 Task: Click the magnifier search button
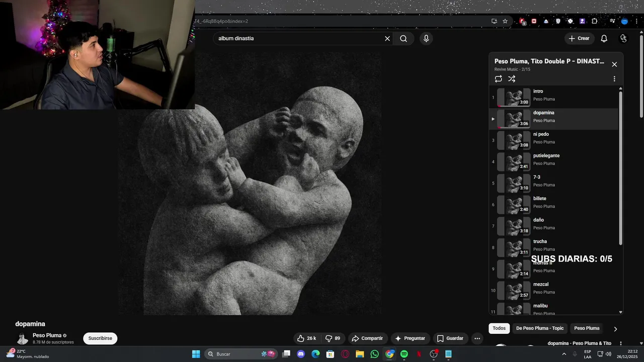[404, 38]
